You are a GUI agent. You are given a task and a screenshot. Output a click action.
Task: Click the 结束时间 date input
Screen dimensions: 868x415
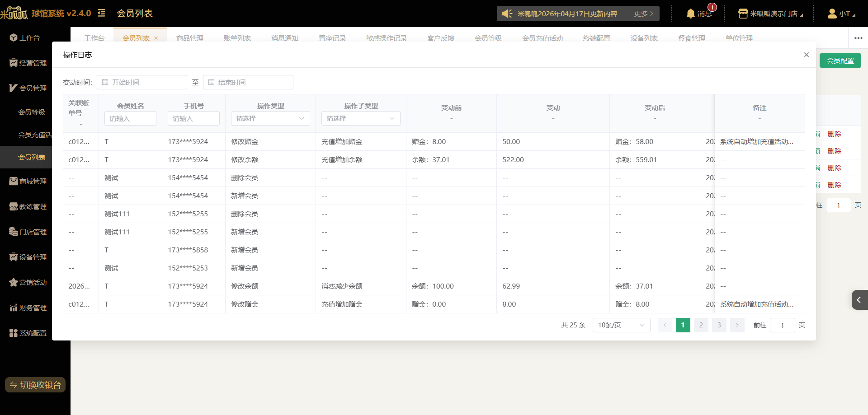[x=248, y=82]
